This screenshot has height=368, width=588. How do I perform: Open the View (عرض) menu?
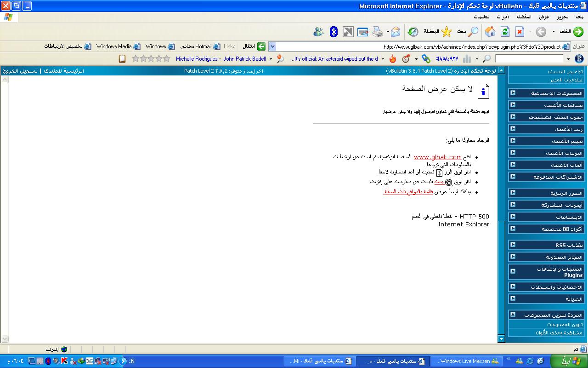point(544,17)
